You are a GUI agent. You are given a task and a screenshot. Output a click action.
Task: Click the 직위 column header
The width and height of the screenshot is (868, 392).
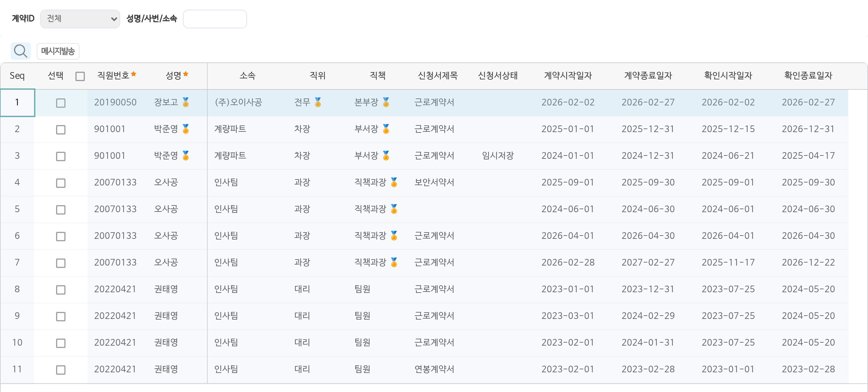pyautogui.click(x=317, y=75)
